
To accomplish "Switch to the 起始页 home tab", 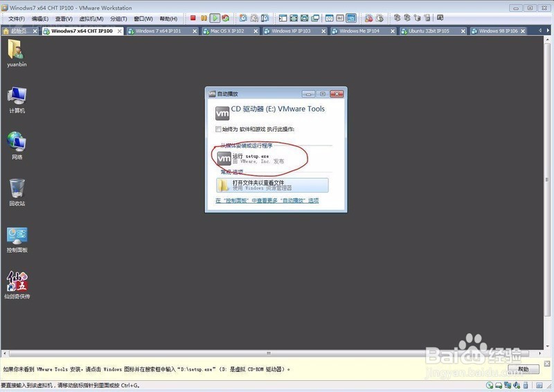I will 19,31.
